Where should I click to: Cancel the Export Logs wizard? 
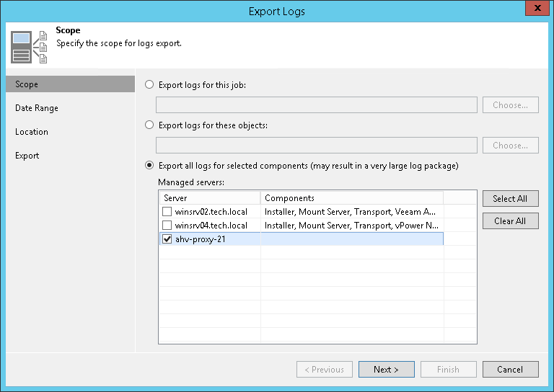(510, 370)
